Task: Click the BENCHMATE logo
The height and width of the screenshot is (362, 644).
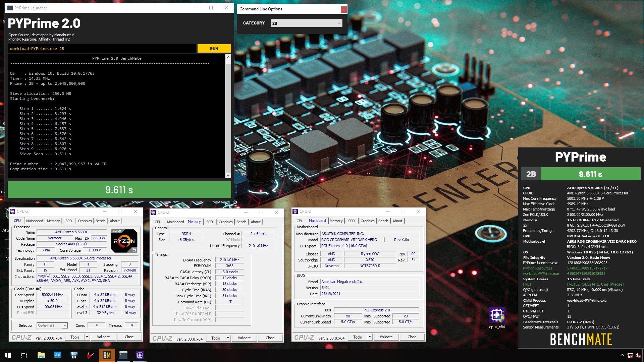Action: point(581,340)
